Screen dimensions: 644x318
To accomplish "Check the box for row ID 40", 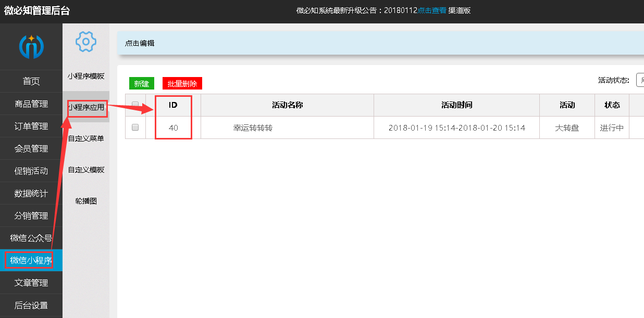I will point(135,128).
